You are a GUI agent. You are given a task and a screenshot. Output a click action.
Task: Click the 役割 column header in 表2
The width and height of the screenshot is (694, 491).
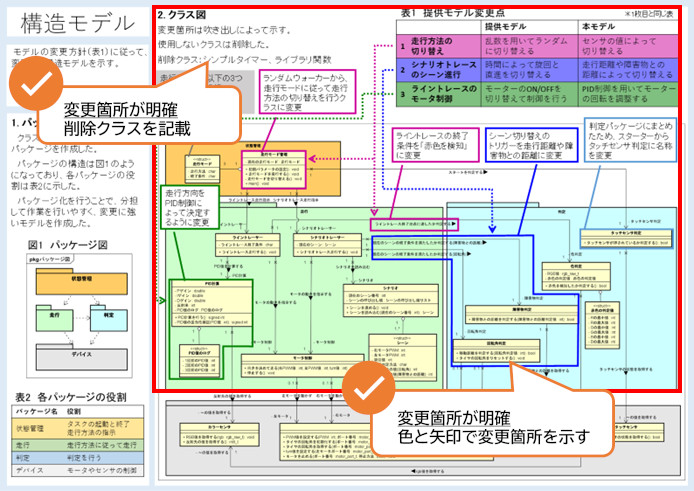tap(73, 411)
